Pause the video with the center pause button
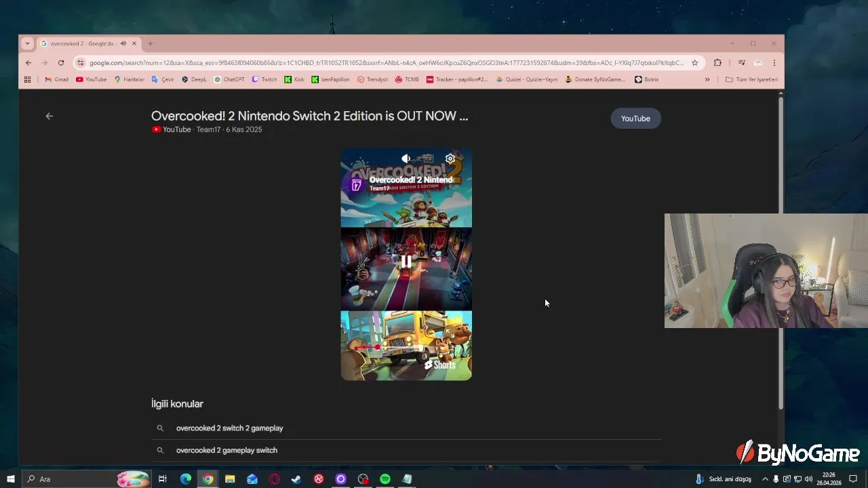 click(406, 262)
